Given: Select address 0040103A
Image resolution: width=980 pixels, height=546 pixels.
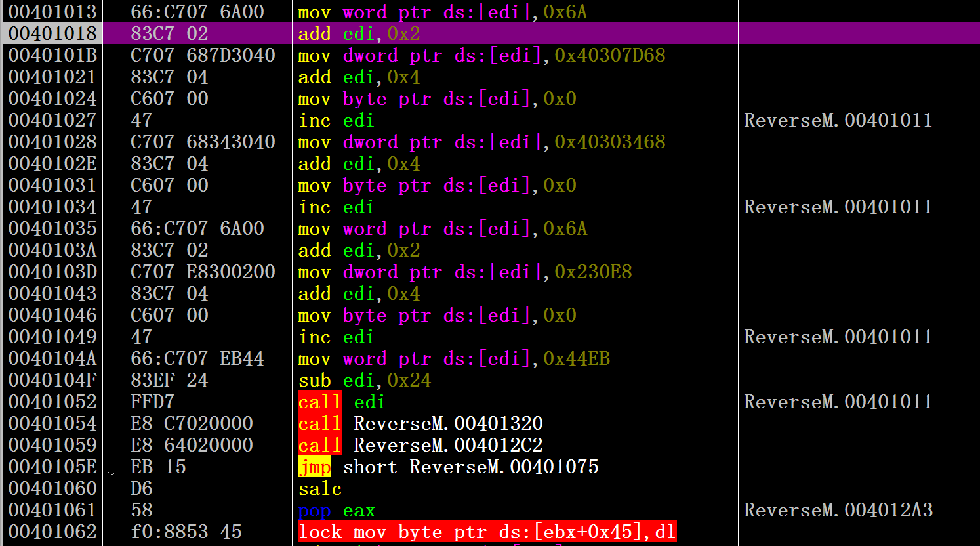Looking at the screenshot, I should (52, 250).
